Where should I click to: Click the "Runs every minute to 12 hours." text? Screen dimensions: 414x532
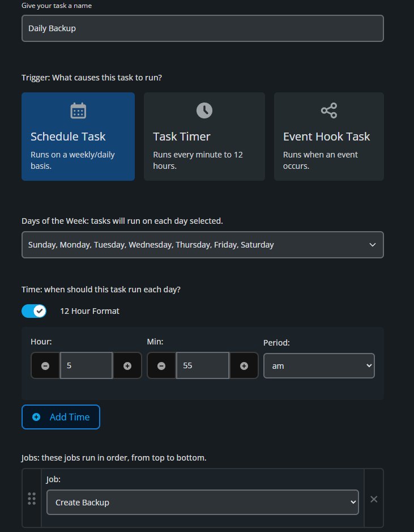click(198, 160)
